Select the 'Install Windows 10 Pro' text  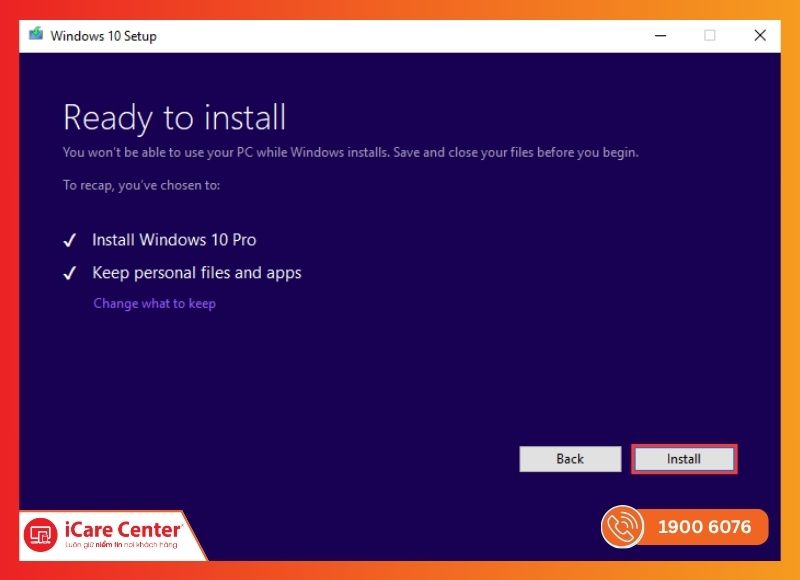point(174,240)
